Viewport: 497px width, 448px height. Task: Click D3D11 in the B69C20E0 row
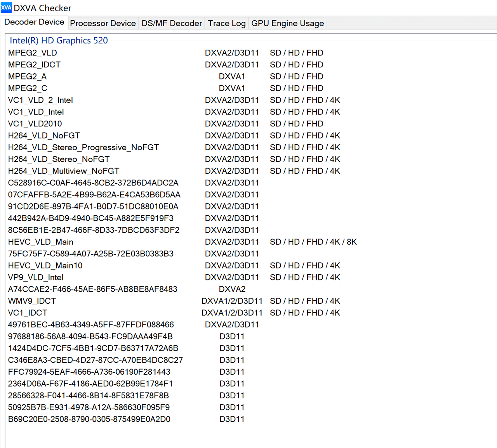(x=232, y=419)
